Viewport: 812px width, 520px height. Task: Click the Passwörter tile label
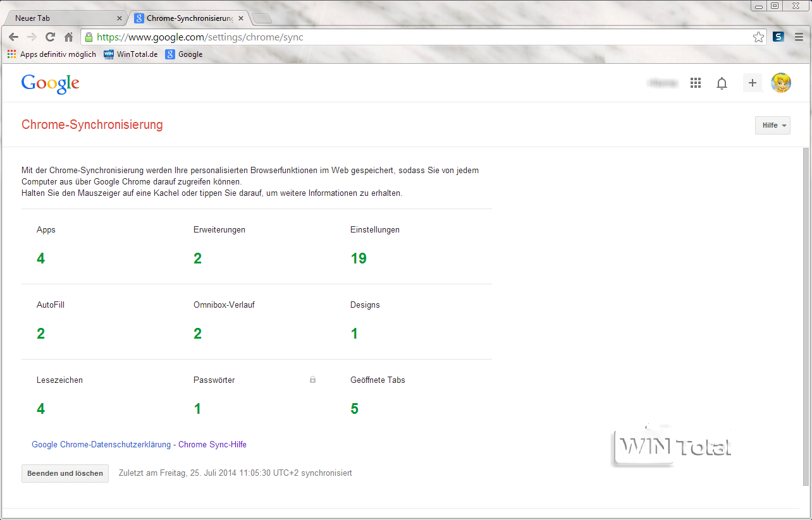point(214,380)
